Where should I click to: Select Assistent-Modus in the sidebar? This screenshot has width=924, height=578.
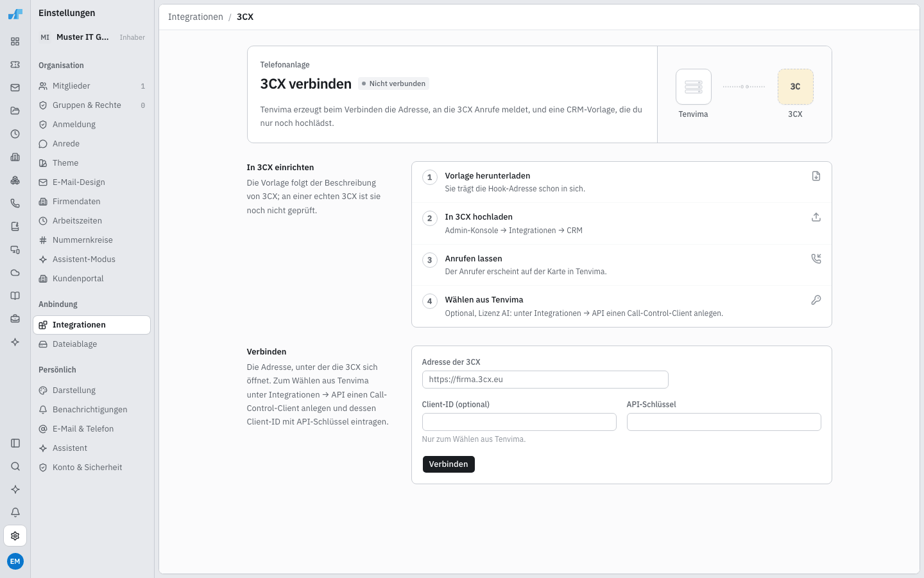point(92,259)
